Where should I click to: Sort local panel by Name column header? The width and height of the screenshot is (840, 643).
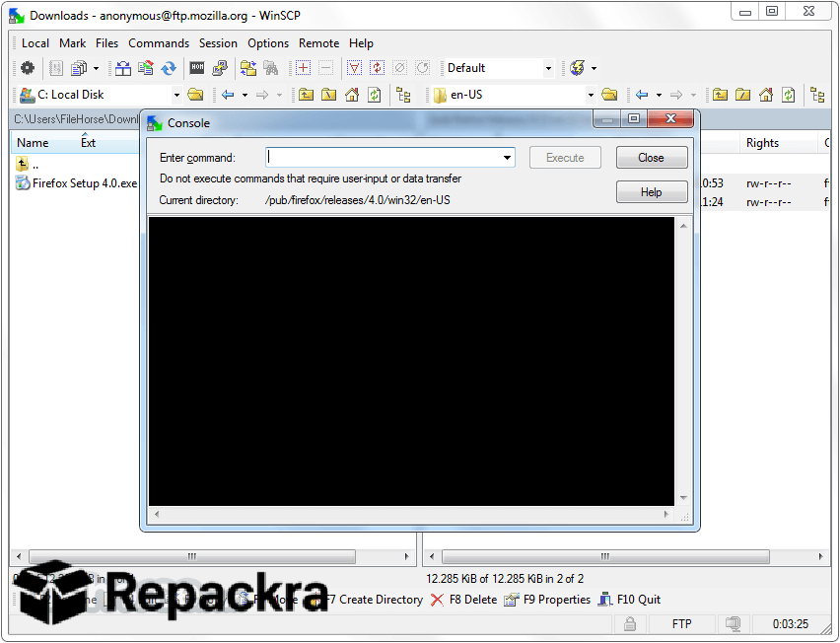[x=33, y=143]
